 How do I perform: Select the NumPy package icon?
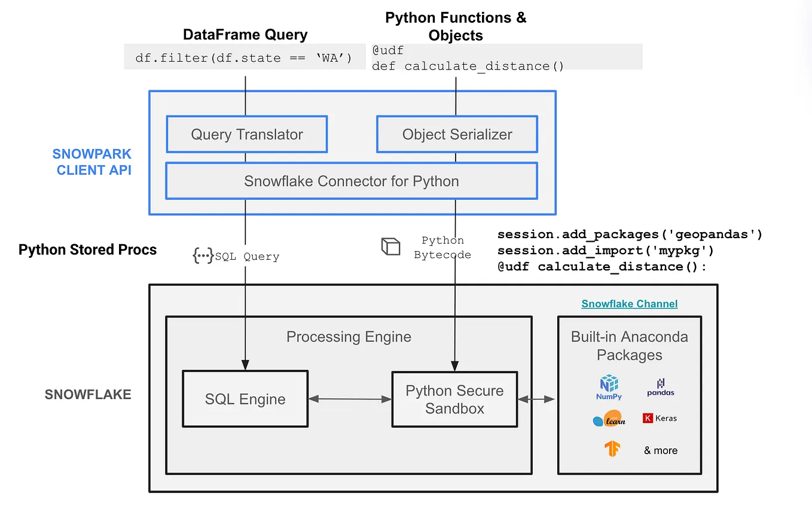tap(609, 387)
